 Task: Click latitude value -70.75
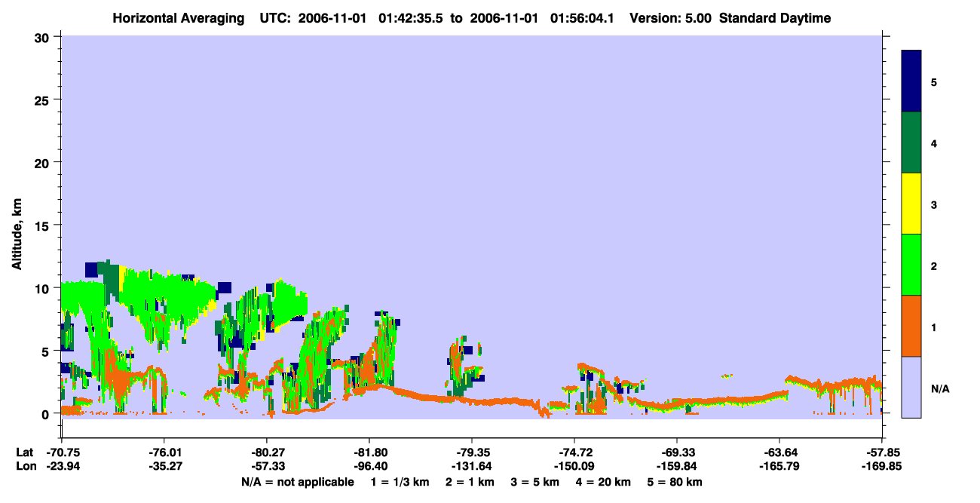(62, 452)
